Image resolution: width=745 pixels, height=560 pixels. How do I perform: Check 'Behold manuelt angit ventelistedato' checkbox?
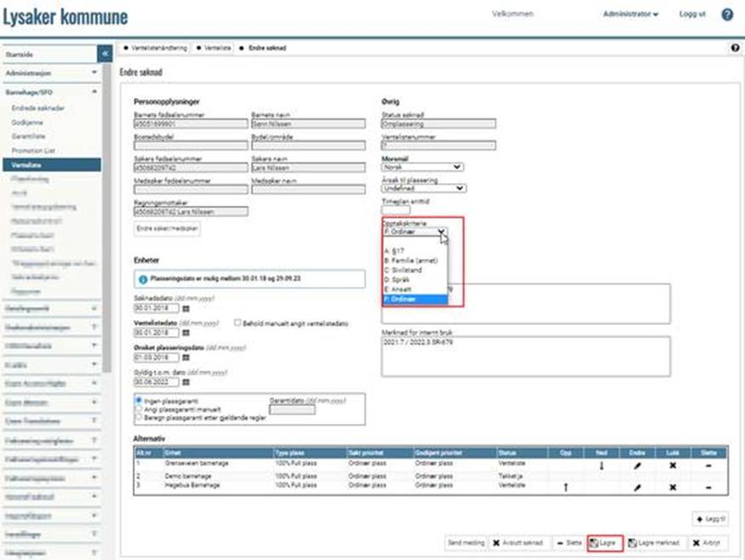238,323
